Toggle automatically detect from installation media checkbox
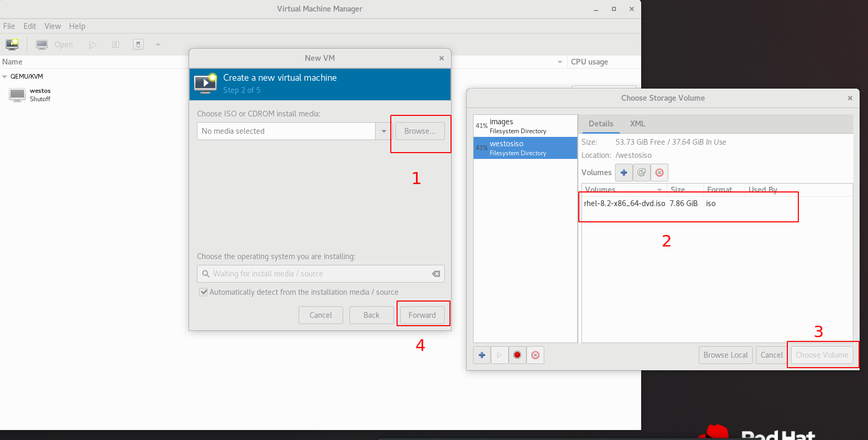This screenshot has height=440, width=868. (x=203, y=292)
